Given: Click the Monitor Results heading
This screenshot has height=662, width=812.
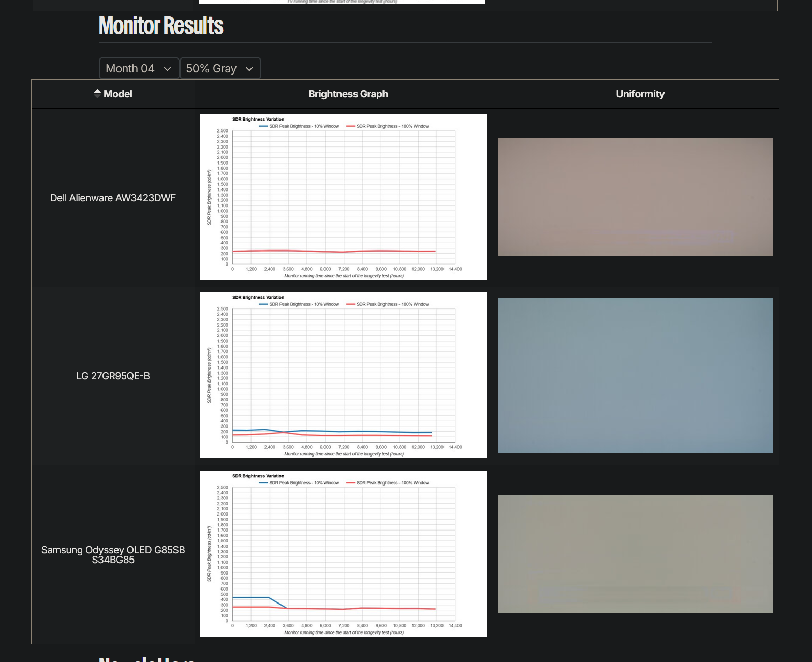Looking at the screenshot, I should [x=161, y=25].
